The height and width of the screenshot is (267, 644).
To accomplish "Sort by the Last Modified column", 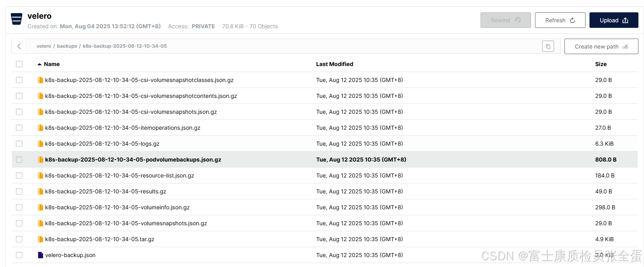I will click(x=335, y=64).
